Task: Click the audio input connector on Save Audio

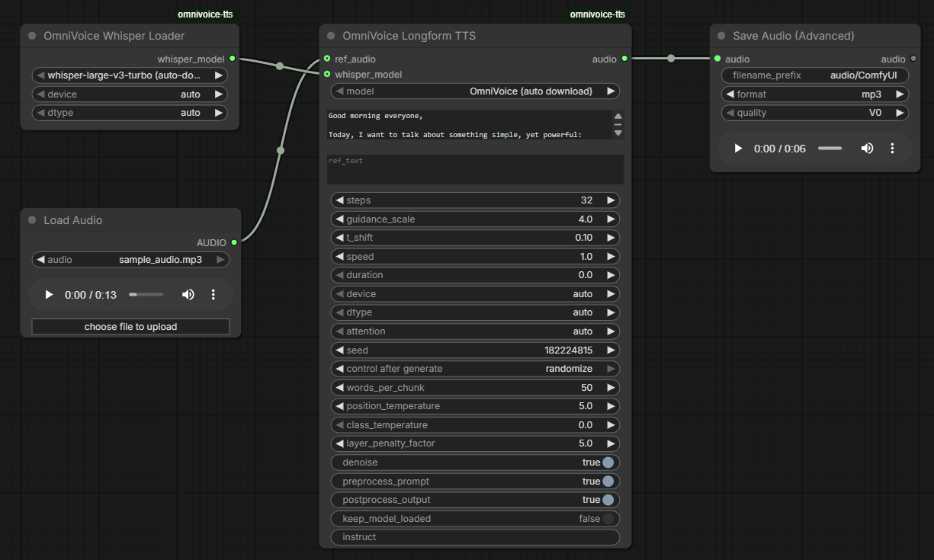Action: pyautogui.click(x=717, y=59)
